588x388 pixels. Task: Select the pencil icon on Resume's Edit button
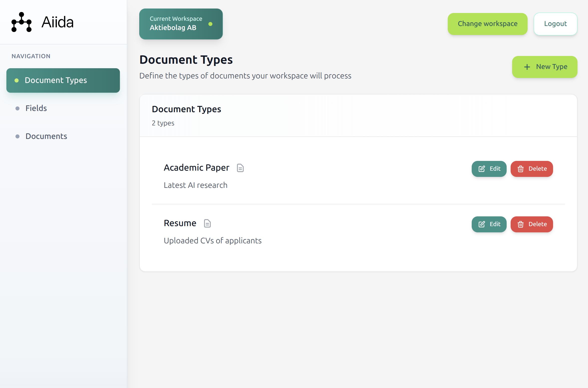coord(482,224)
